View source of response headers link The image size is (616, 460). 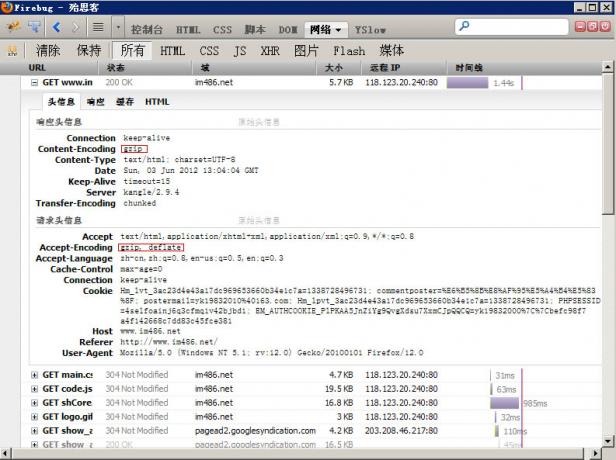click(x=258, y=122)
